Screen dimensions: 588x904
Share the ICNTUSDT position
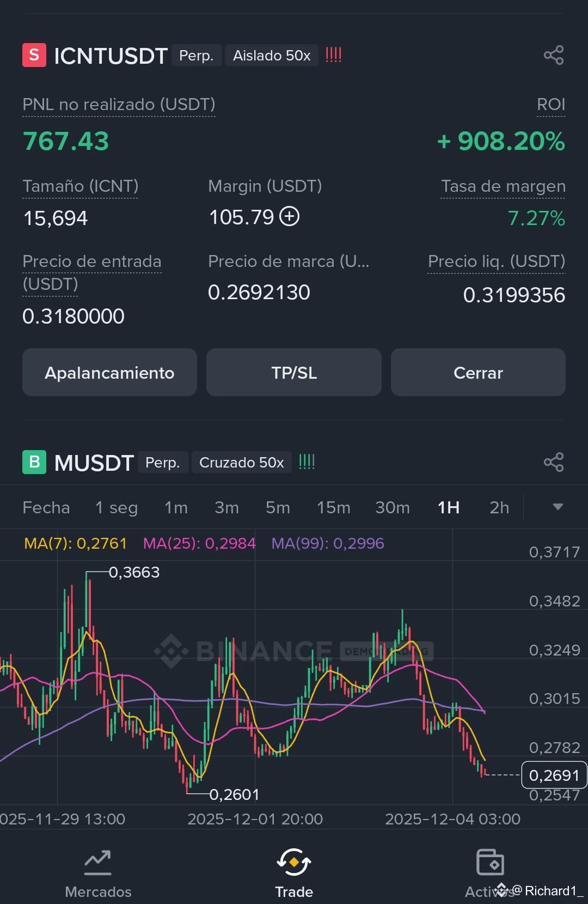click(x=553, y=55)
